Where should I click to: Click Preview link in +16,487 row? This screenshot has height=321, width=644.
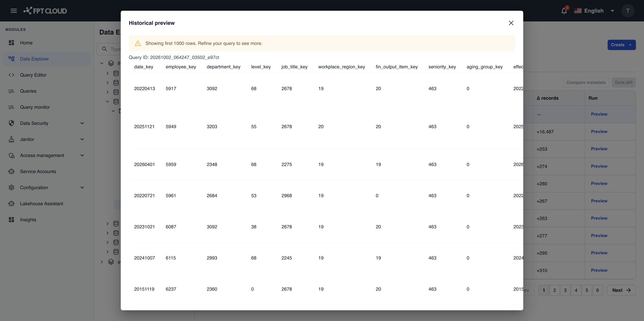pyautogui.click(x=599, y=132)
